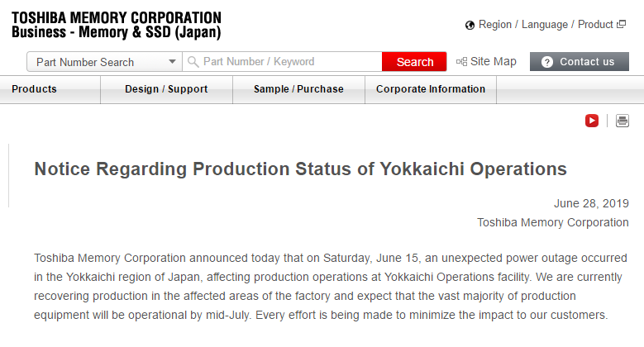This screenshot has height=347, width=644.
Task: Click the magnifier icon in search field
Action: click(193, 62)
